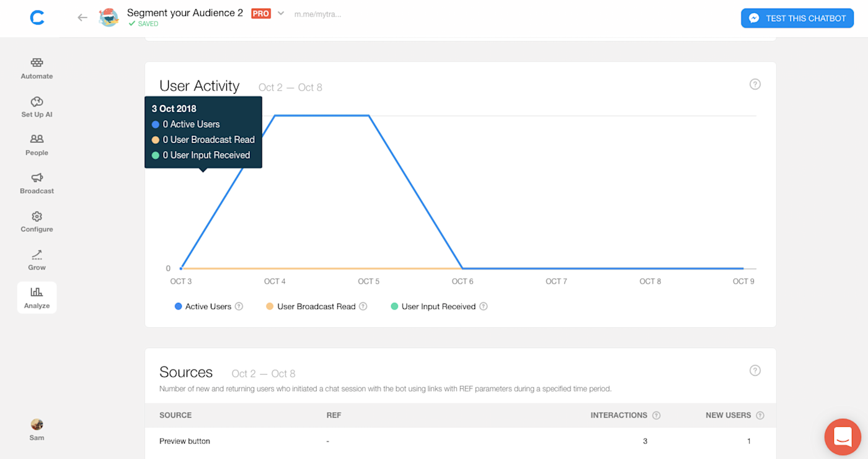Click the INTERACTIONS column help icon
The height and width of the screenshot is (459, 868).
(656, 415)
